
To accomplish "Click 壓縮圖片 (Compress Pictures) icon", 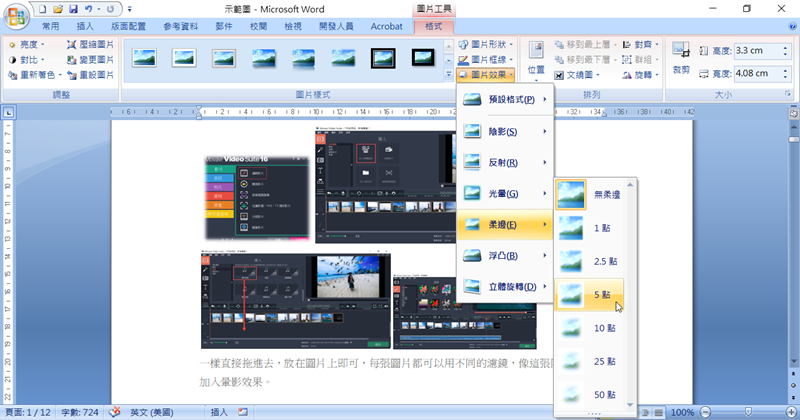I will 71,45.
